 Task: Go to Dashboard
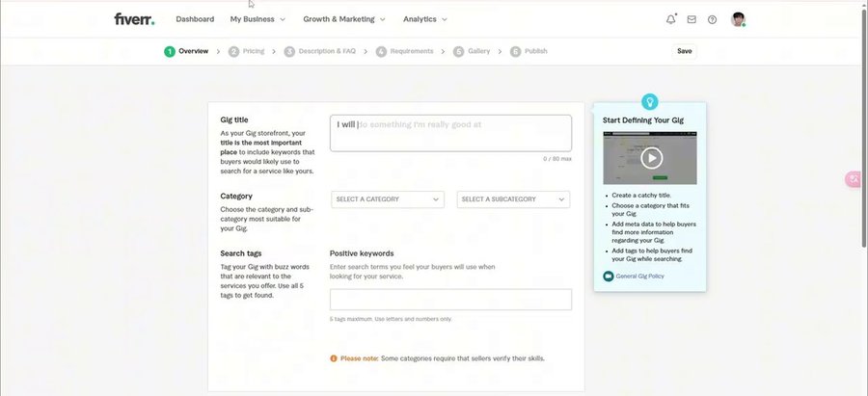(195, 19)
